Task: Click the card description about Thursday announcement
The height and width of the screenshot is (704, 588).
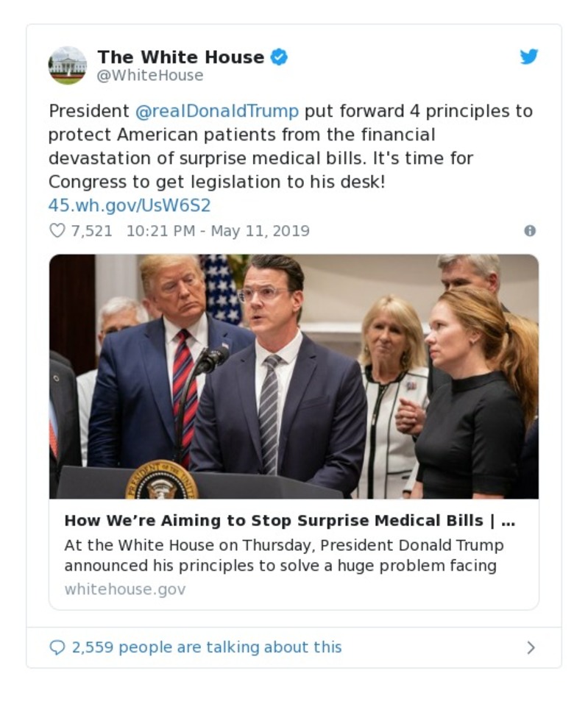Action: [283, 555]
